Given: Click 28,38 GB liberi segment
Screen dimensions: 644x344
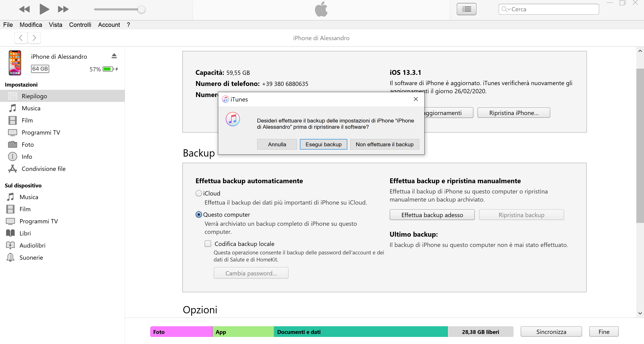Looking at the screenshot, I should pos(480,332).
